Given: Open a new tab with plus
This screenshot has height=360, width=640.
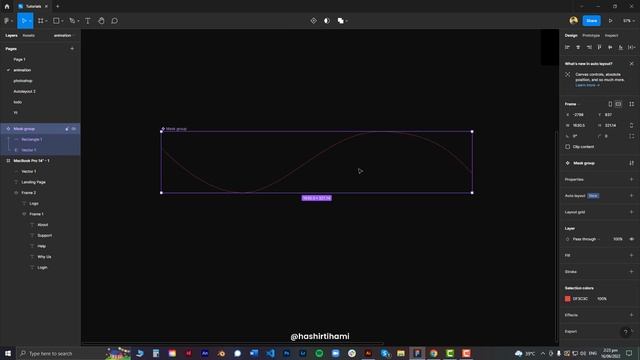Looking at the screenshot, I should (58, 7).
